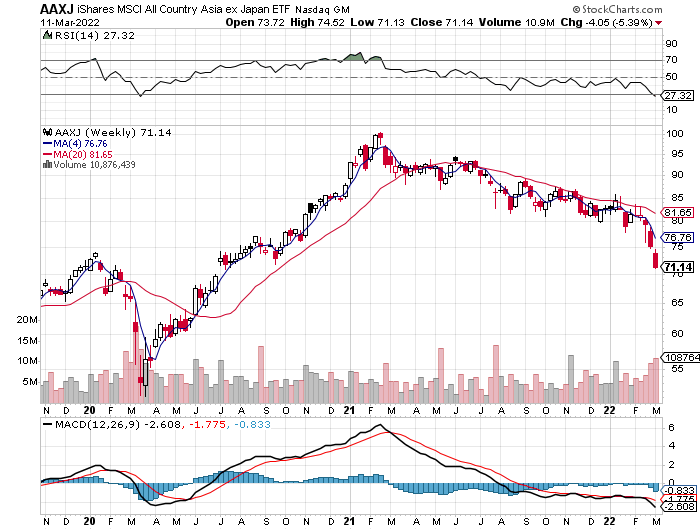Click the 81.65 MA(20) price axis tag
This screenshot has width=700, height=530.
pyautogui.click(x=679, y=212)
